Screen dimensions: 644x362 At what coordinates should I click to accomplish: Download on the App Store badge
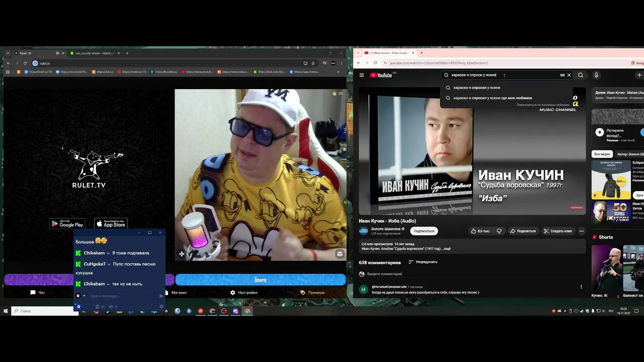(111, 224)
